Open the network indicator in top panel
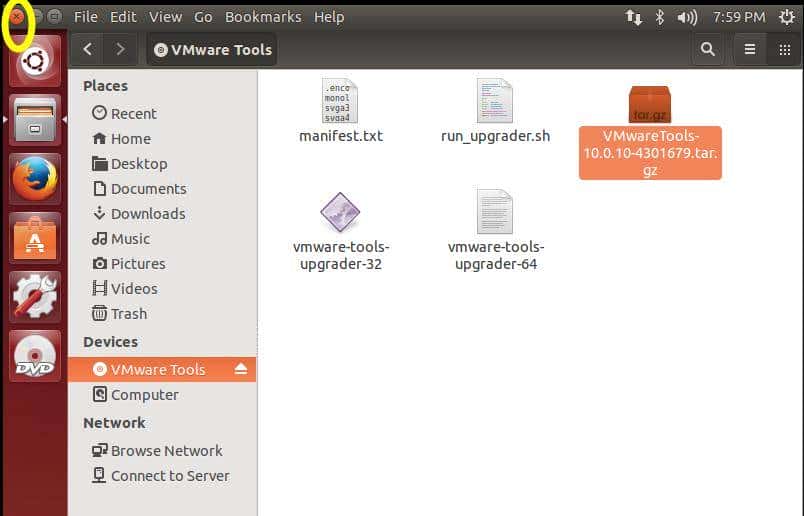This screenshot has width=804, height=516. 633,17
